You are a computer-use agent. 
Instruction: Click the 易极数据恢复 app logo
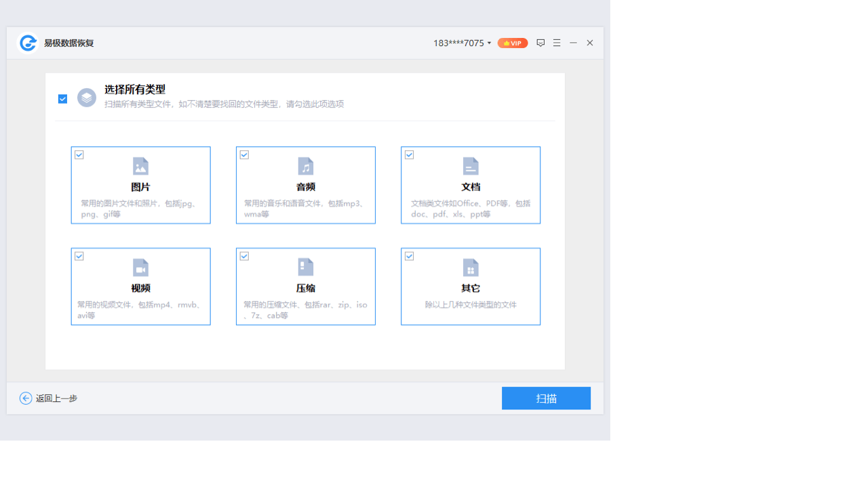(26, 43)
